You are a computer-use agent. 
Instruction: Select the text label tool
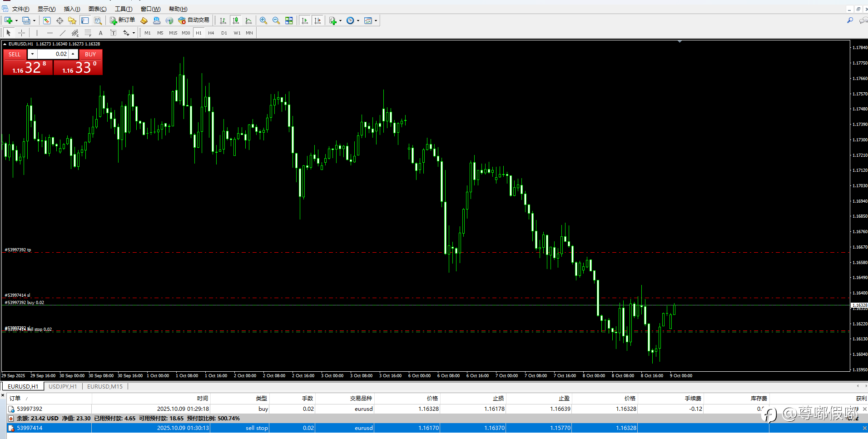point(113,33)
